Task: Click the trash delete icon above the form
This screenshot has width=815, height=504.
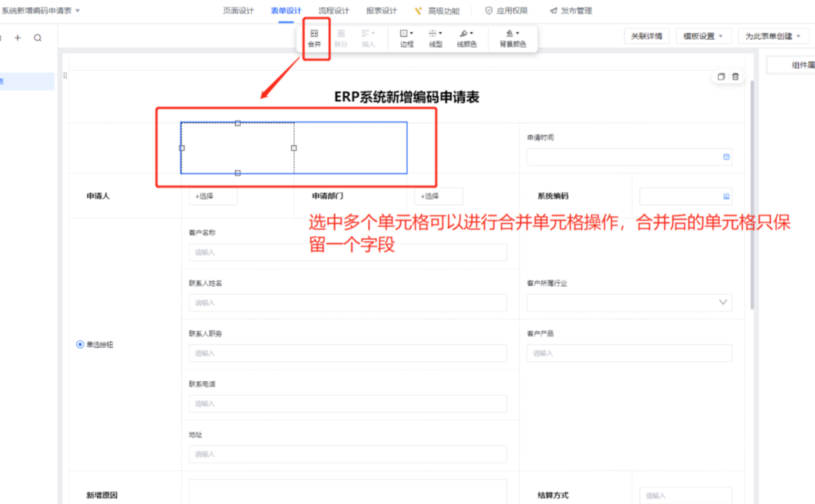Action: pyautogui.click(x=735, y=77)
